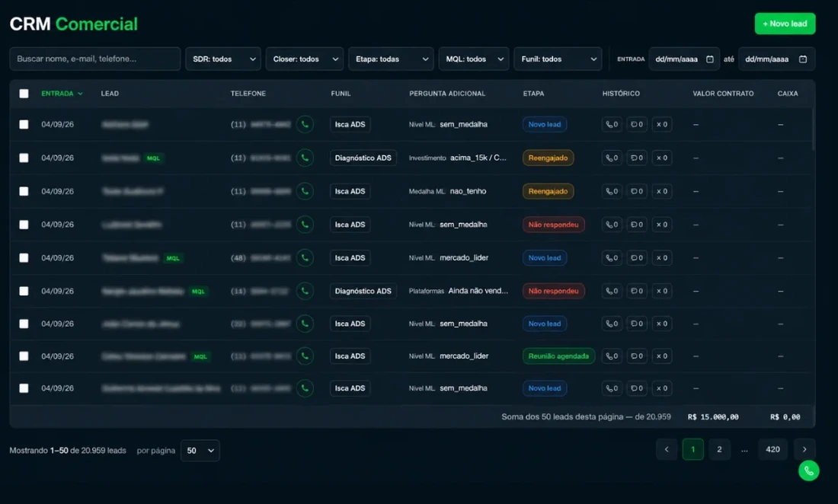Image resolution: width=838 pixels, height=504 pixels.
Task: Open the orange Reengajado badge in nao_tenho row
Action: pyautogui.click(x=548, y=191)
